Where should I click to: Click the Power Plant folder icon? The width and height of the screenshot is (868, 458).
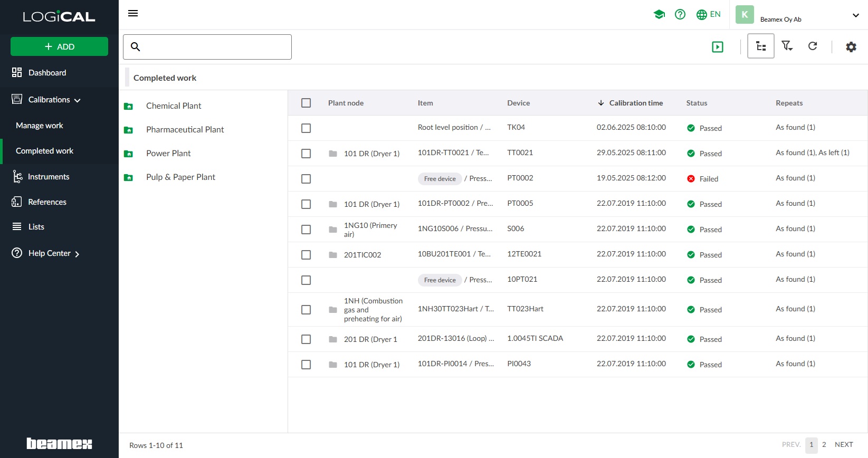tap(128, 154)
